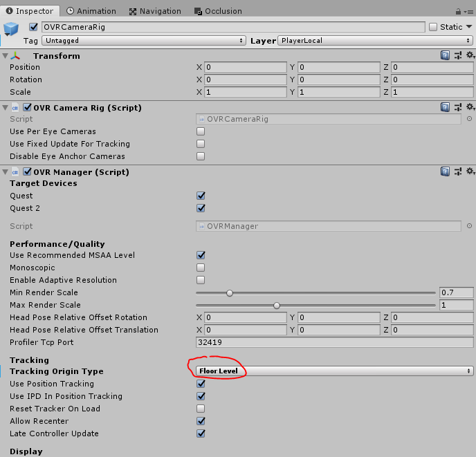Click the Rotation Y input field

tap(339, 80)
